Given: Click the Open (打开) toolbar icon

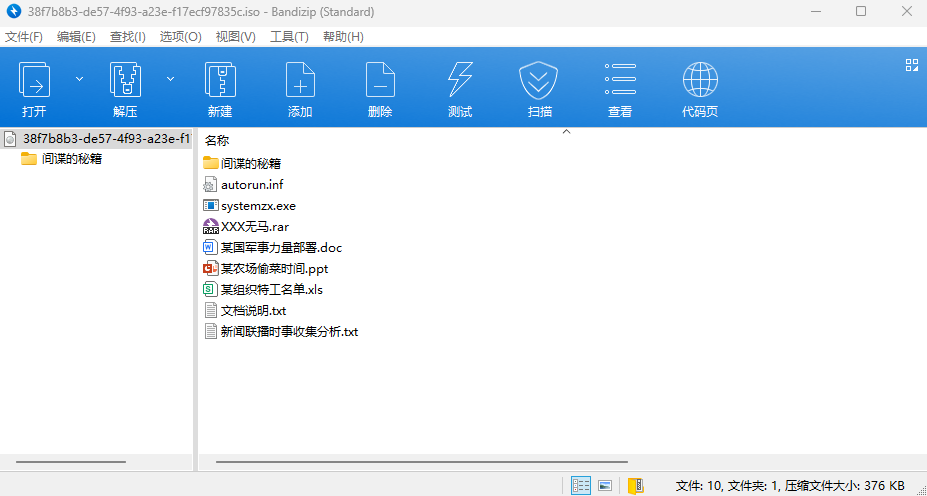Looking at the screenshot, I should click(x=34, y=80).
